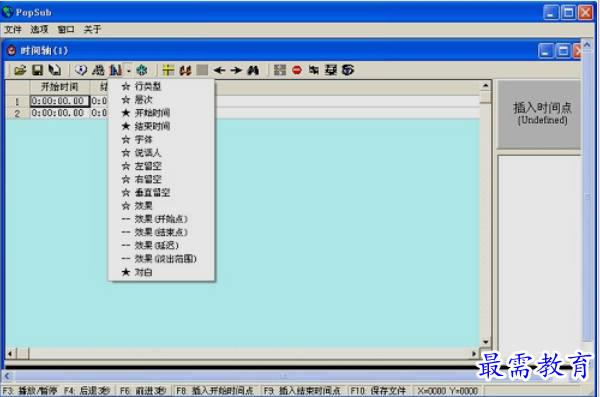Toggle the 开始时间 column in the popup menu
This screenshot has height=397, width=600.
pos(161,113)
